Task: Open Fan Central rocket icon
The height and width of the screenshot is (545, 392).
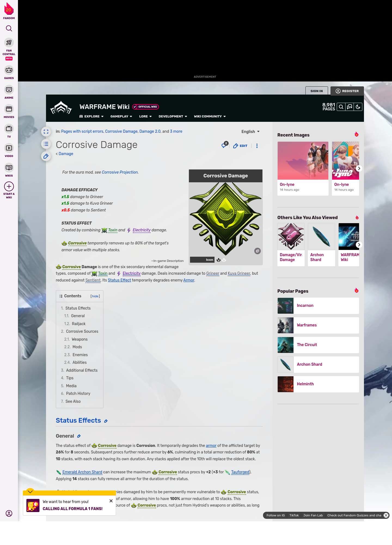Action: click(x=9, y=43)
